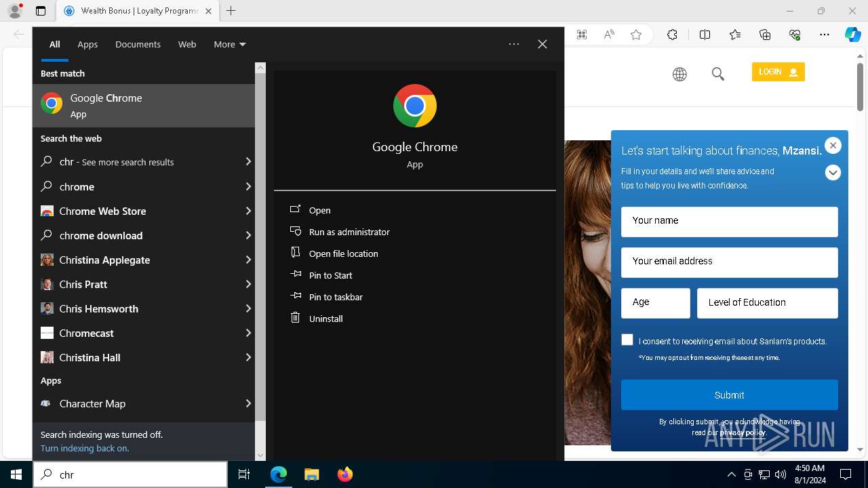Pin Chrome to taskbar
The width and height of the screenshot is (868, 488).
tap(335, 297)
